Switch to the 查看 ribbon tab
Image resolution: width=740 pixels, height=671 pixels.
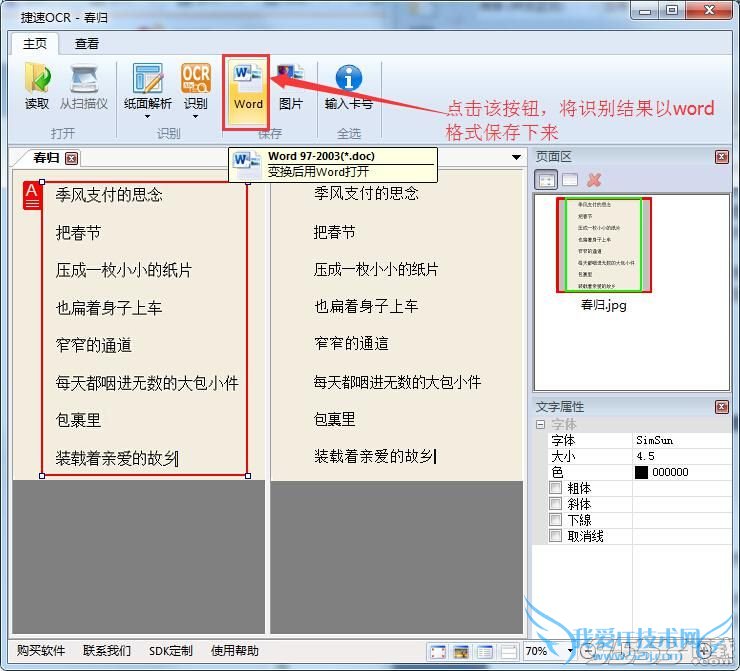[87, 44]
